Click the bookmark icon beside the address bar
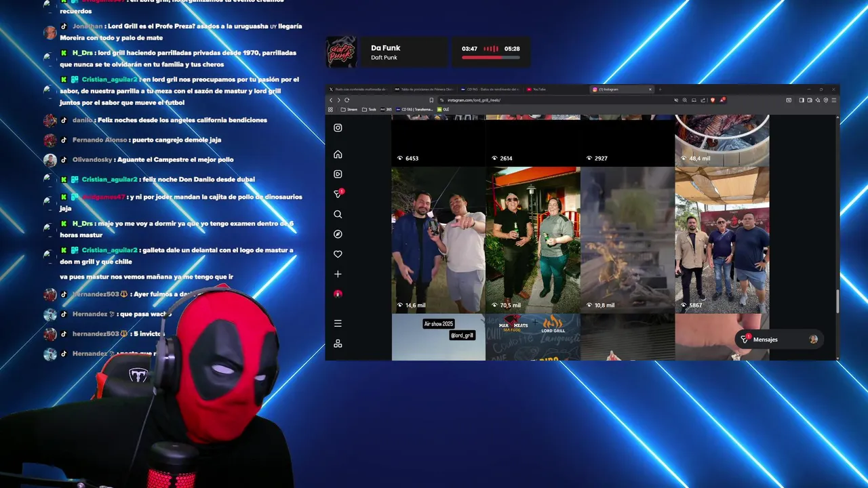Viewport: 868px width, 488px height. tap(431, 100)
